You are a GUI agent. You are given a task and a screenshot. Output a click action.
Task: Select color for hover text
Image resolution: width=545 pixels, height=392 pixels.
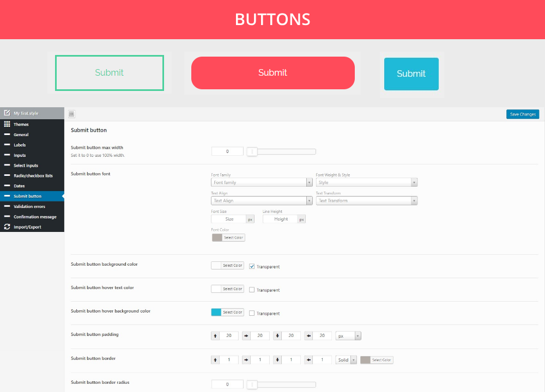coord(227,289)
